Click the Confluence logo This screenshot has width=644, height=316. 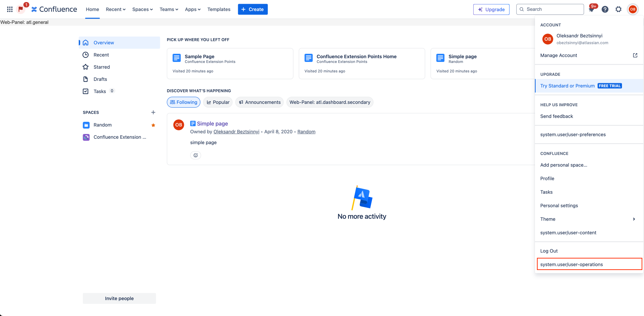[54, 9]
